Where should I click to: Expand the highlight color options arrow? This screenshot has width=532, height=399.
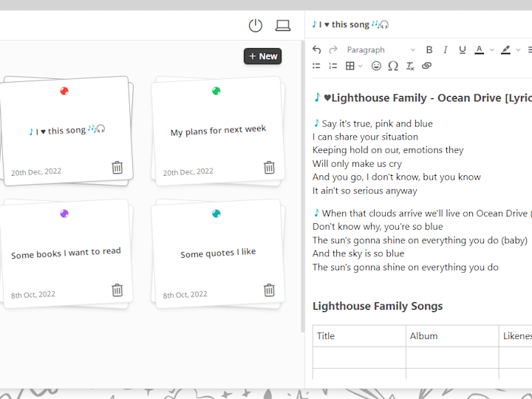click(x=518, y=50)
